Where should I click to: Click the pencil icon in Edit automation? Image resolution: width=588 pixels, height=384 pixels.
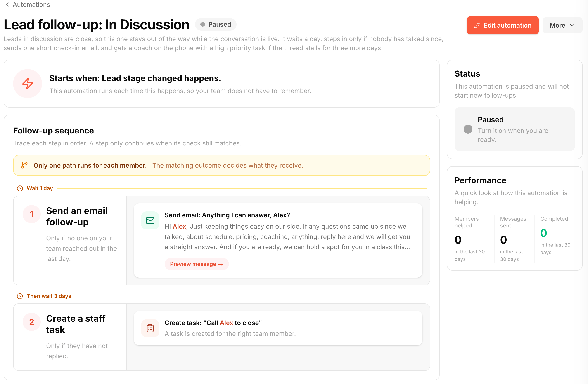(x=477, y=25)
